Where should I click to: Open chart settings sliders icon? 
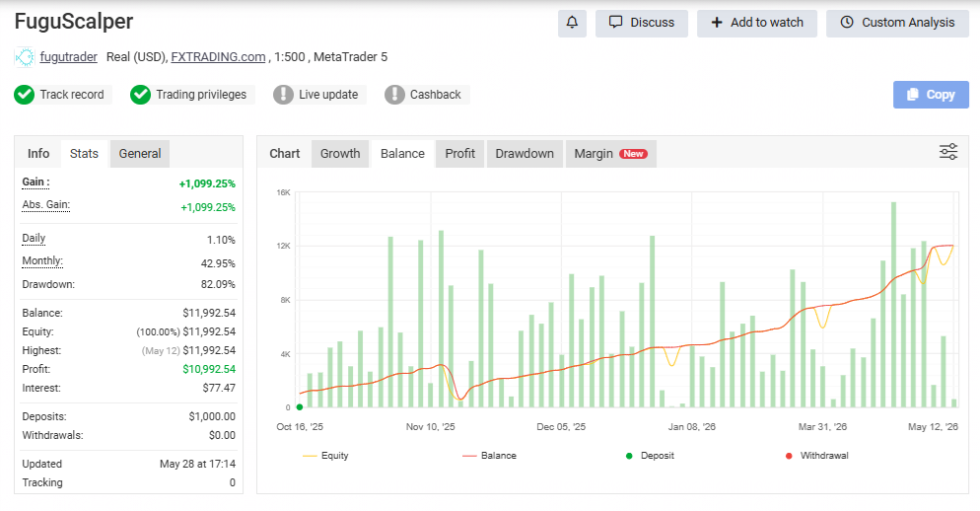coord(948,152)
